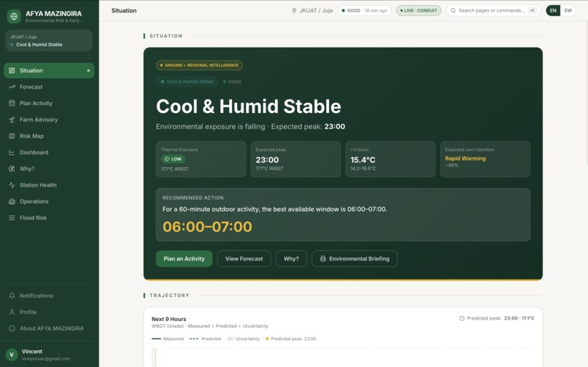Click the search pages or commands field
588x367 pixels.
(x=493, y=10)
